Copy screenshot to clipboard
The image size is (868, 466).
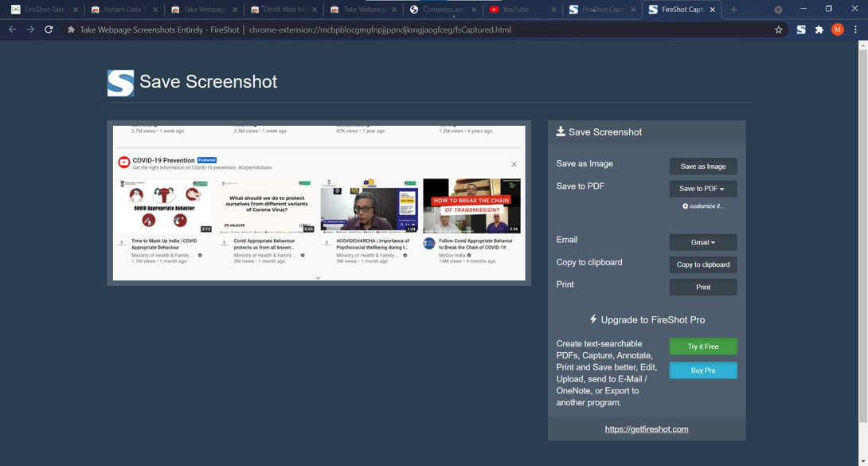(x=703, y=264)
